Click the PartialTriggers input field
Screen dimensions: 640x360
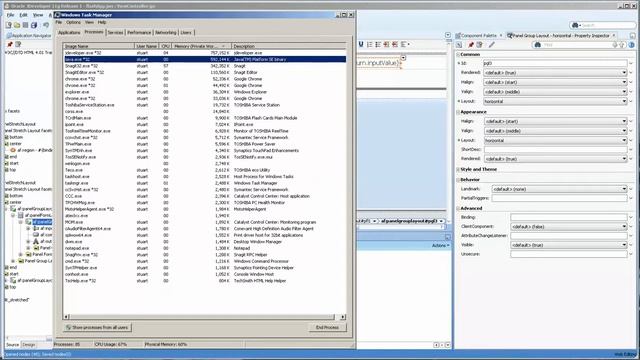tap(559, 198)
